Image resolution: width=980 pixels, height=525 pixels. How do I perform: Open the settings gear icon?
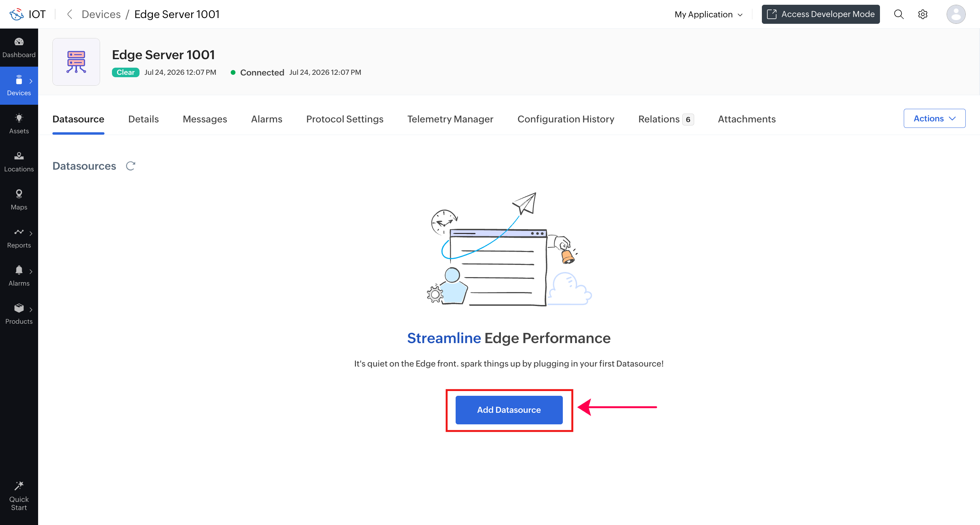coord(922,14)
